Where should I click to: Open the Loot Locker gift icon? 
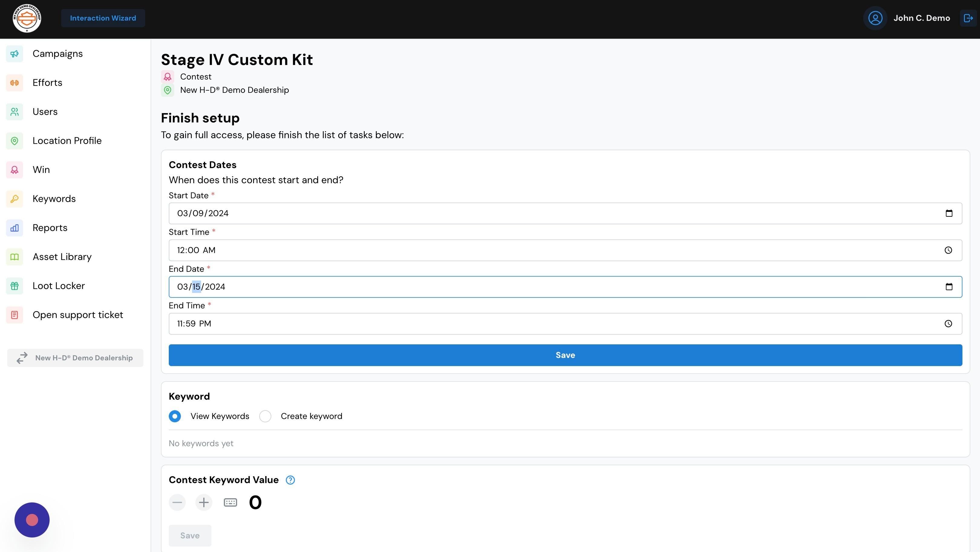(x=15, y=286)
